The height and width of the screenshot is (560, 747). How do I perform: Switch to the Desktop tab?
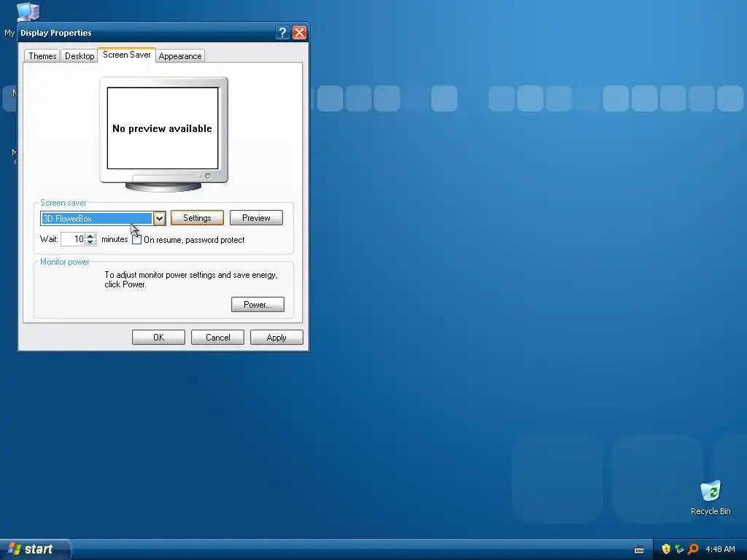[x=80, y=55]
